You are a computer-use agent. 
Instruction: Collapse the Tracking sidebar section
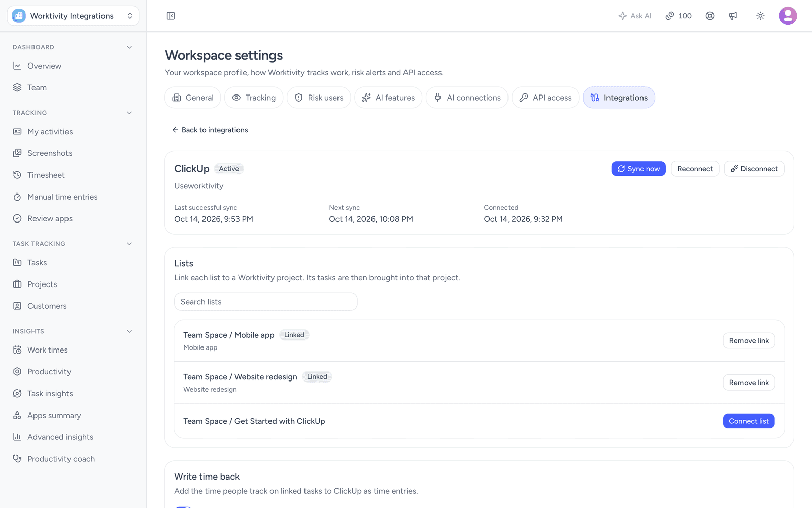coord(129,113)
